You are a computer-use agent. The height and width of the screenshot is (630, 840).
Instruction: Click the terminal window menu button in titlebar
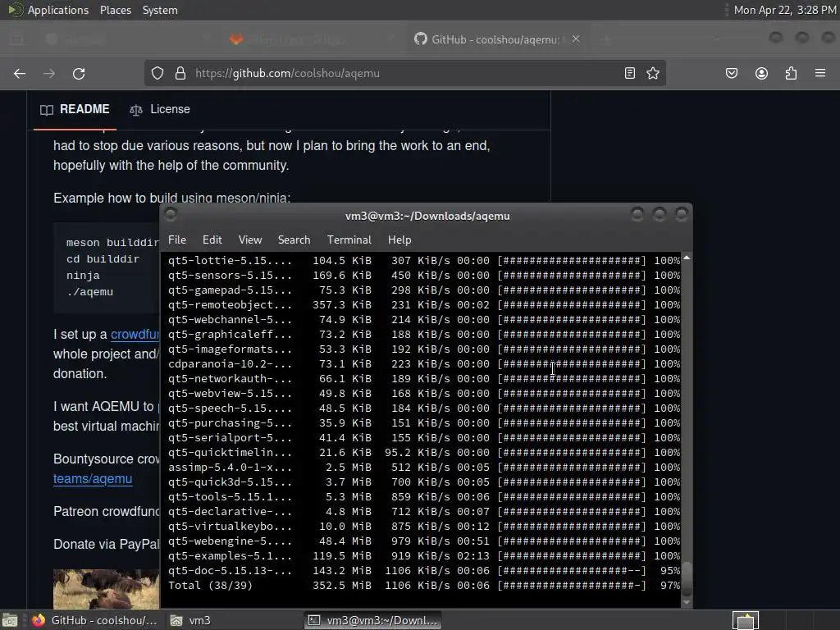(x=171, y=215)
